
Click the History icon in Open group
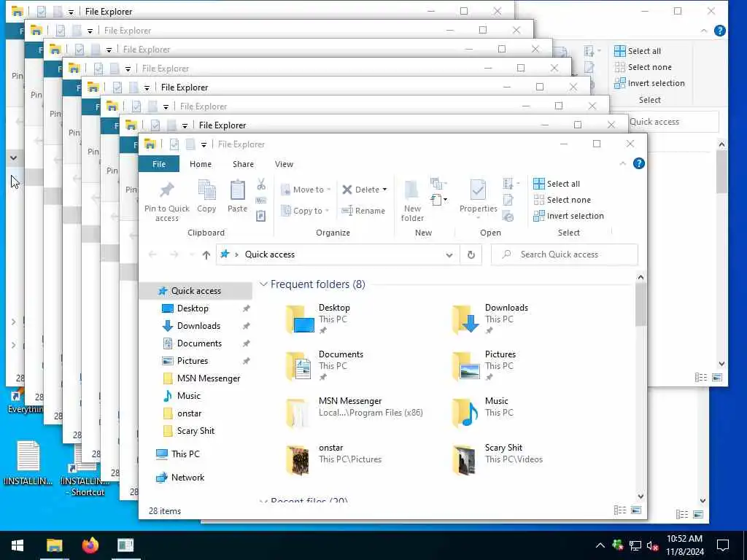(508, 216)
